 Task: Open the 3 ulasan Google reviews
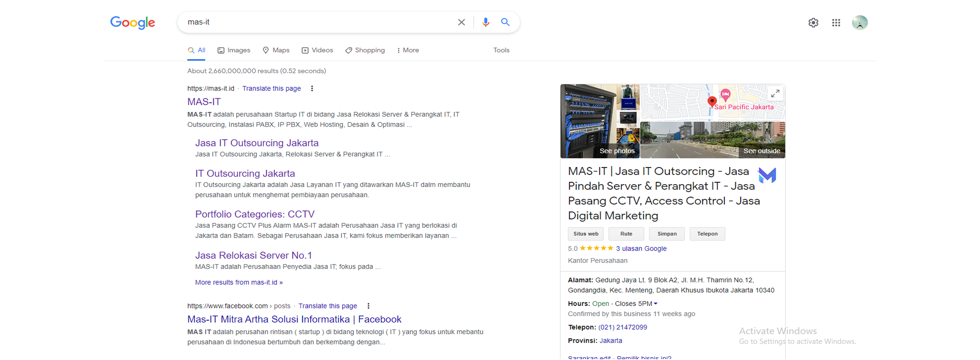[641, 249]
